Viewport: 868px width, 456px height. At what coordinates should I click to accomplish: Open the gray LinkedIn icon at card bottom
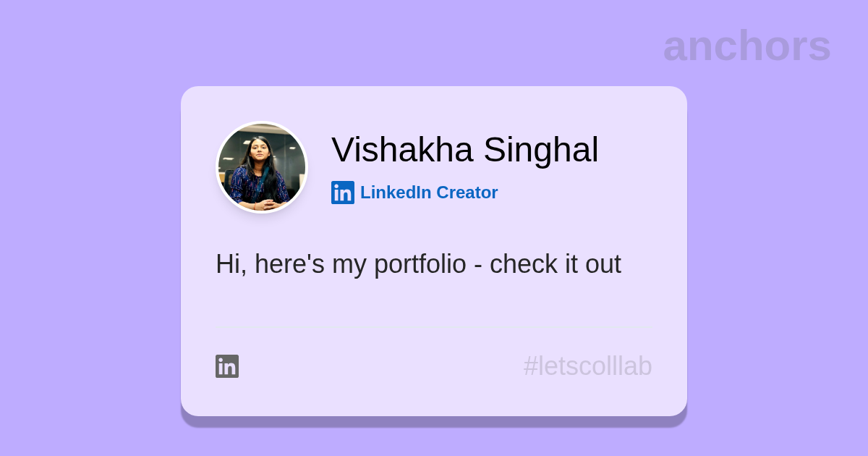pyautogui.click(x=227, y=366)
